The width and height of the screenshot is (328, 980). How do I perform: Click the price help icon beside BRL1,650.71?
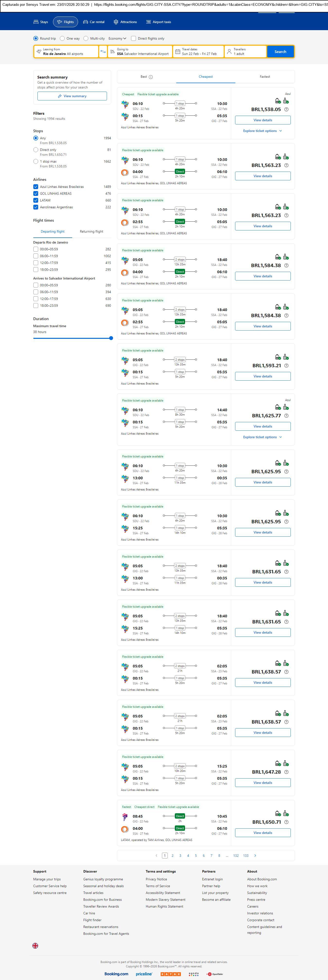click(x=286, y=822)
